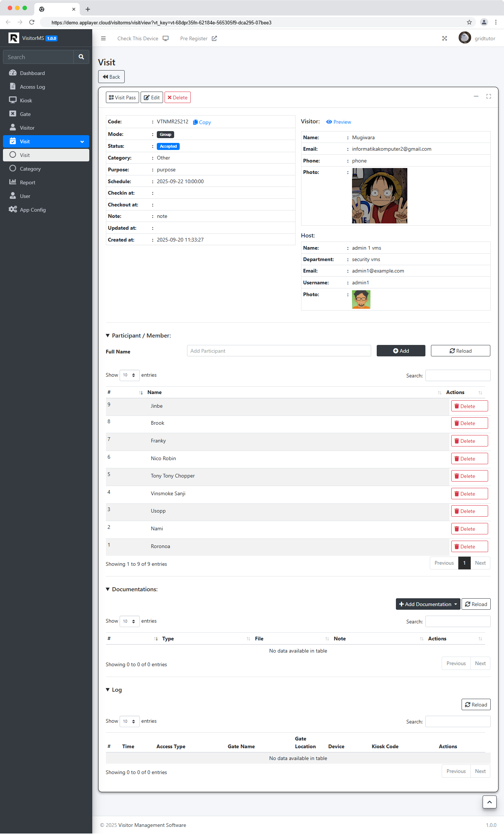504x835 pixels.
Task: Select the Category sub-item in sidebar
Action: coord(46,169)
